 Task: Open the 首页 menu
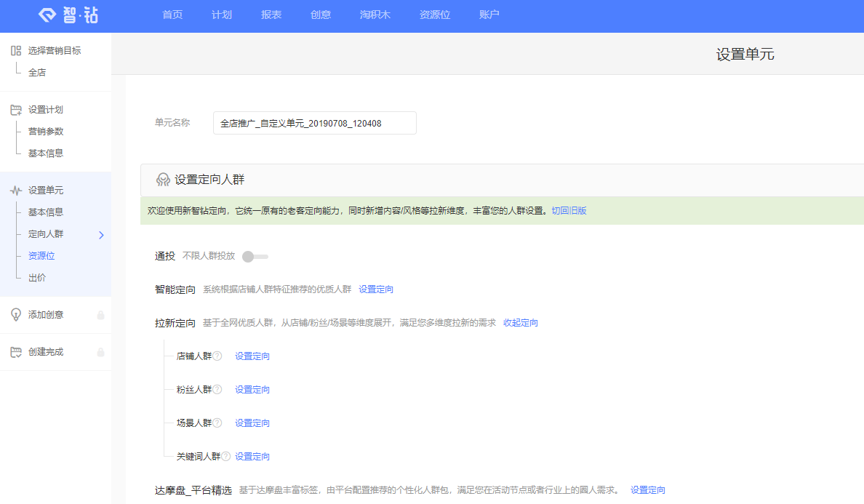coord(172,15)
